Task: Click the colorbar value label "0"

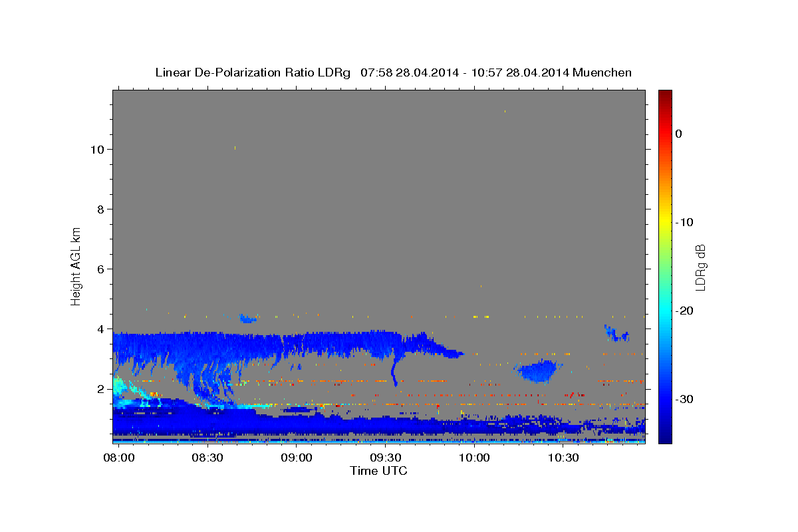Action: 678,134
